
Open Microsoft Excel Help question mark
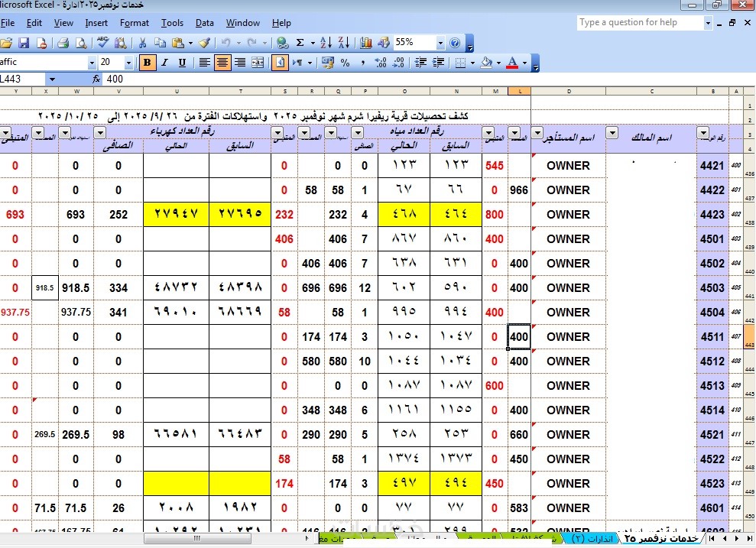pos(455,43)
